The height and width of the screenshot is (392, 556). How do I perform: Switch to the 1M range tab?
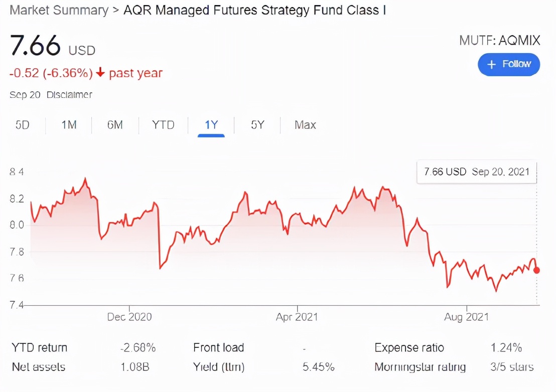[x=69, y=125]
